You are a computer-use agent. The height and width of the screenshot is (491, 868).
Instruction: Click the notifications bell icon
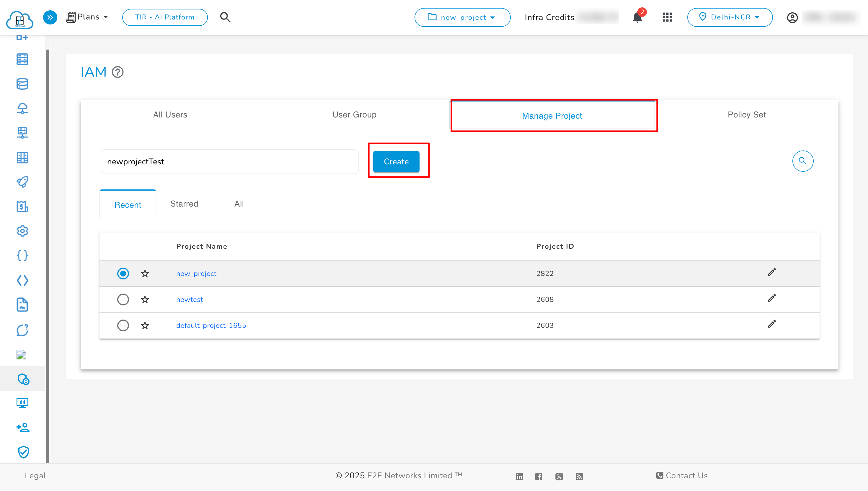[x=637, y=17]
